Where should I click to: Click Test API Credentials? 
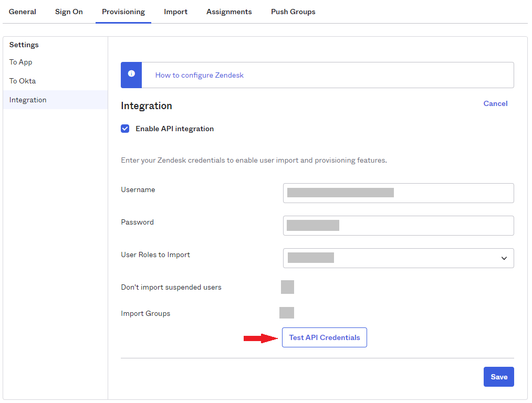[x=324, y=337]
